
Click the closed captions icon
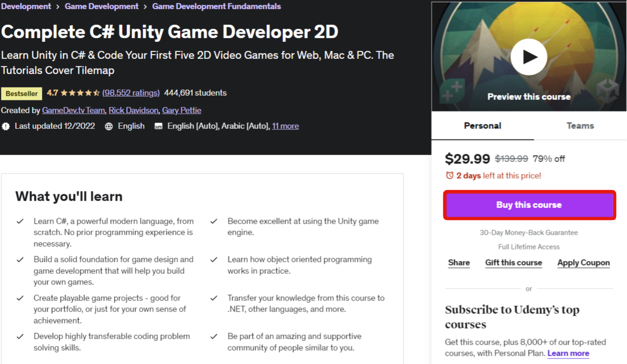click(x=158, y=126)
